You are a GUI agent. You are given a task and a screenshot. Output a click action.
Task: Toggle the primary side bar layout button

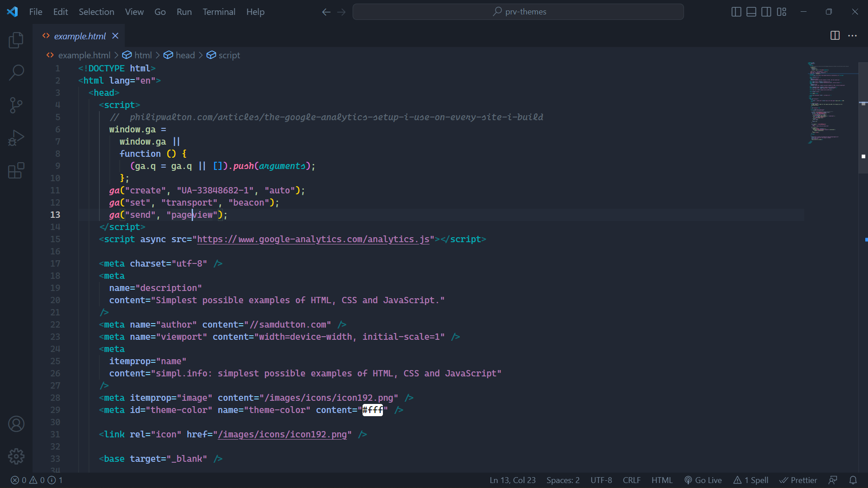click(736, 12)
